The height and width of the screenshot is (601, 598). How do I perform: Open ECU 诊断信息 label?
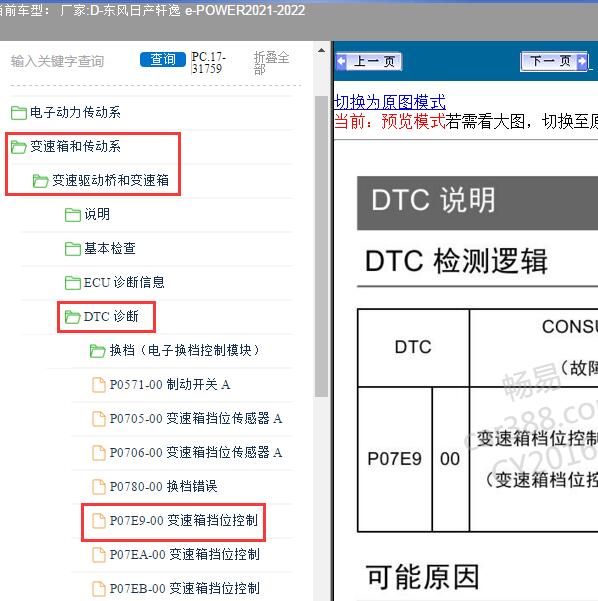[x=124, y=282]
